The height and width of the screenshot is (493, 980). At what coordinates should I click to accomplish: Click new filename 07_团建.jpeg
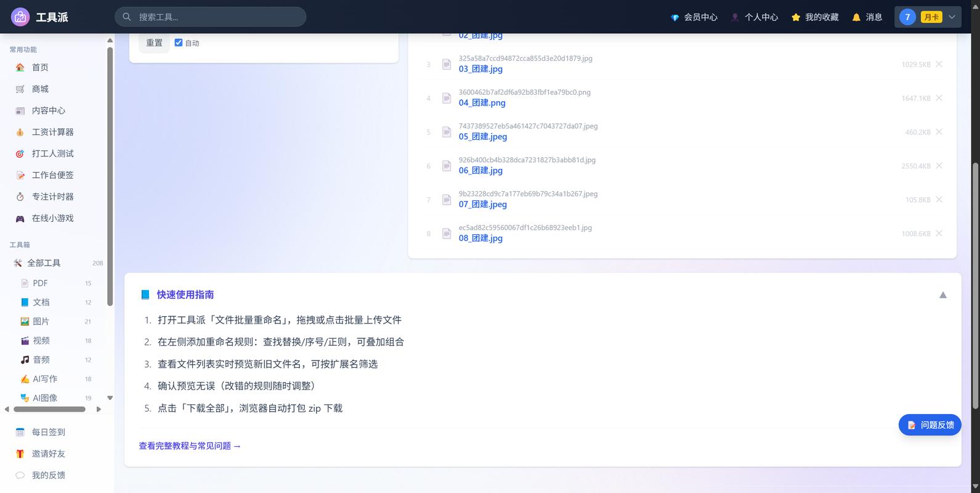pyautogui.click(x=482, y=205)
